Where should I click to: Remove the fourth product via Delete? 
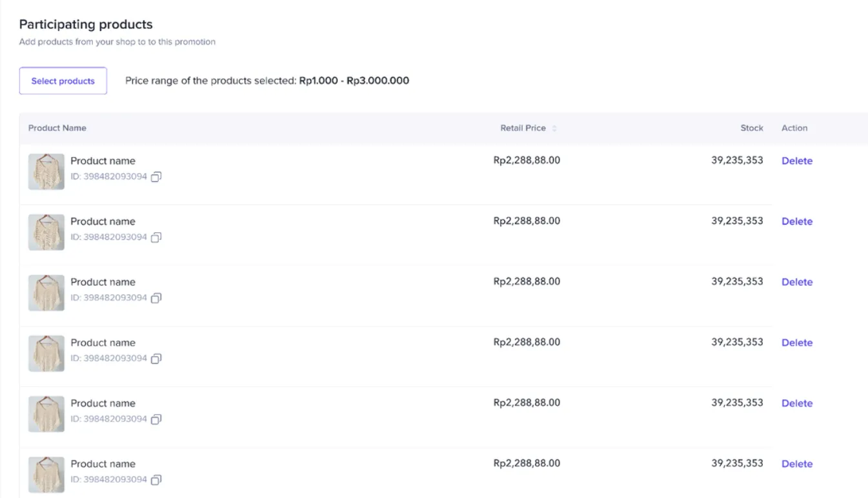tap(797, 343)
